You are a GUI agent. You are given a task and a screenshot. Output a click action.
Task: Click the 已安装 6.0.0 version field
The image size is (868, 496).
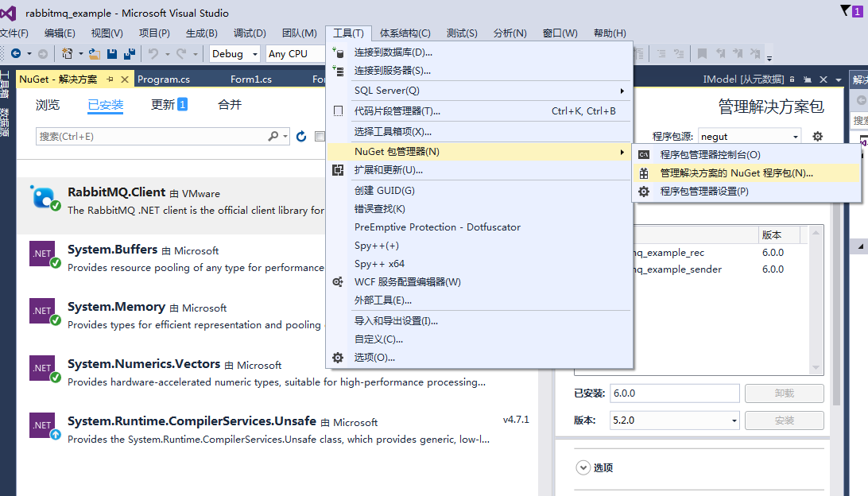(x=674, y=393)
